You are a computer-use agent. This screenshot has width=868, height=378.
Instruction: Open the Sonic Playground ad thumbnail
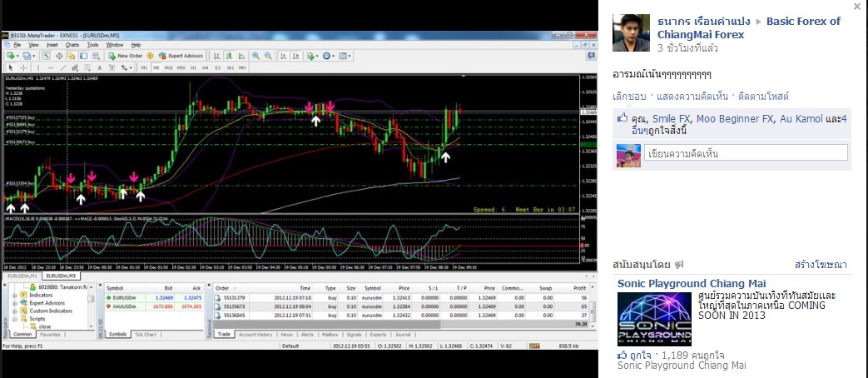click(x=654, y=320)
